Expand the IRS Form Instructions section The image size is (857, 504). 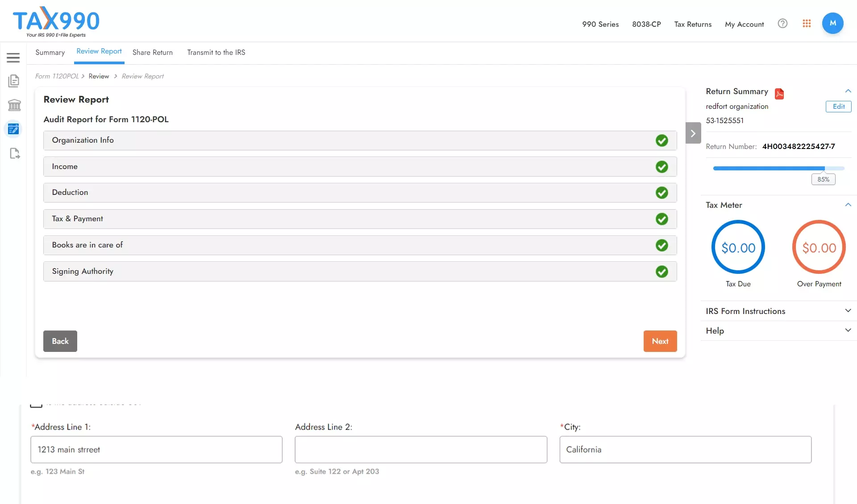[848, 310]
